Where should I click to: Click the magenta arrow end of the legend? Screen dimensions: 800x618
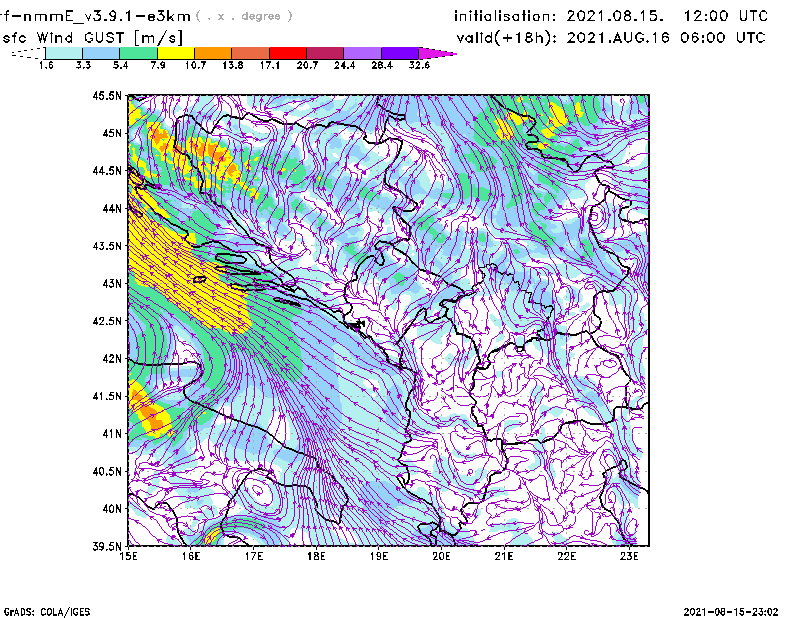pyautogui.click(x=436, y=53)
